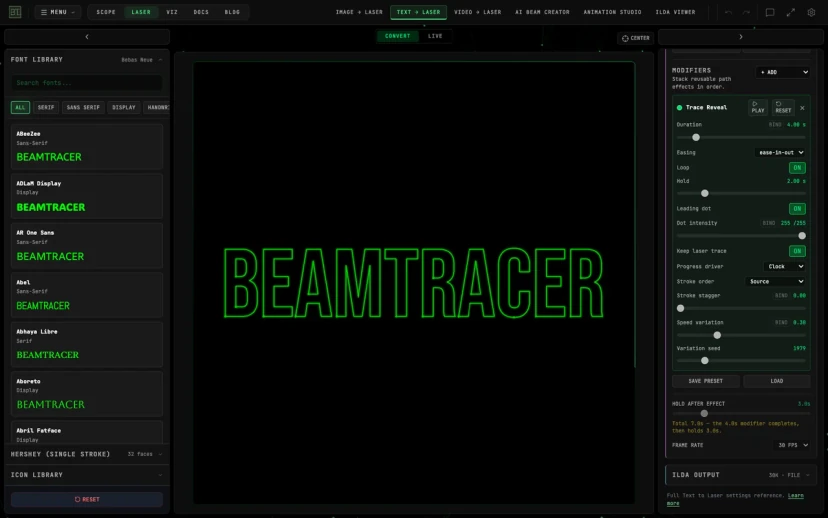Expand the Icon Library section
The width and height of the screenshot is (828, 518).
(87, 475)
